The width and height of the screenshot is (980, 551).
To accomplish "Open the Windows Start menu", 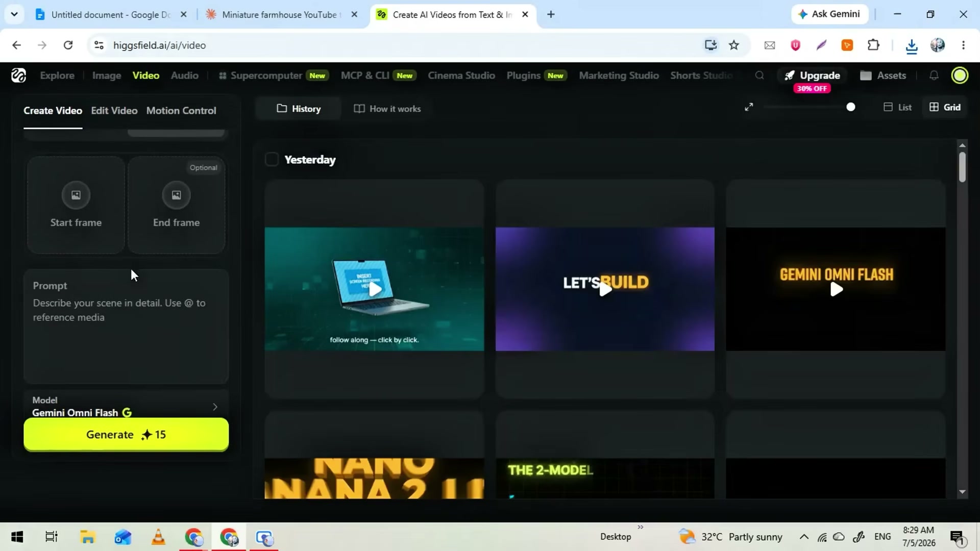I will [x=17, y=537].
